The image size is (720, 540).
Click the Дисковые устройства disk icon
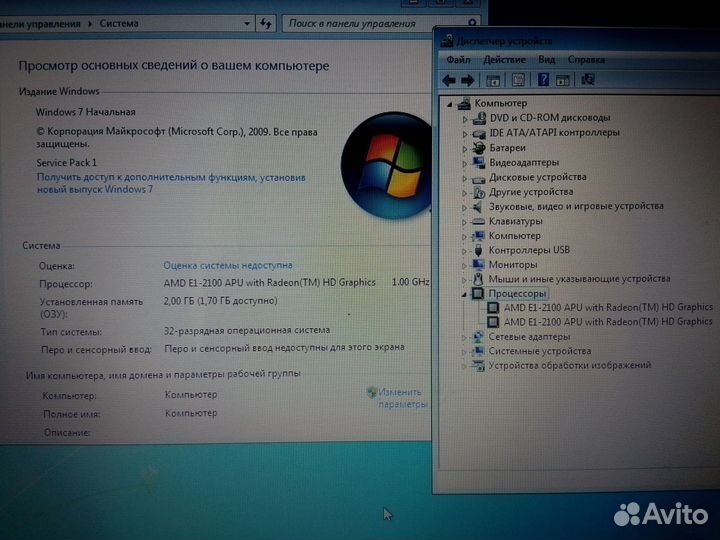pos(478,178)
